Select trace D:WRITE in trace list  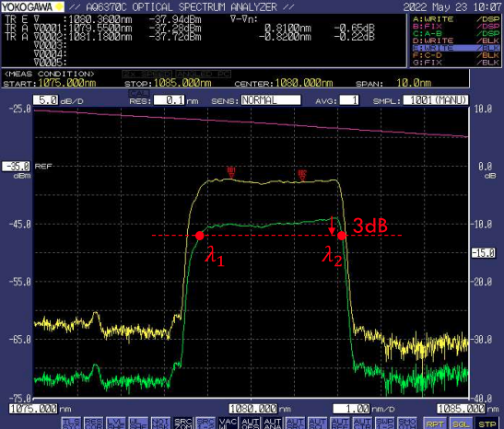click(x=456, y=41)
